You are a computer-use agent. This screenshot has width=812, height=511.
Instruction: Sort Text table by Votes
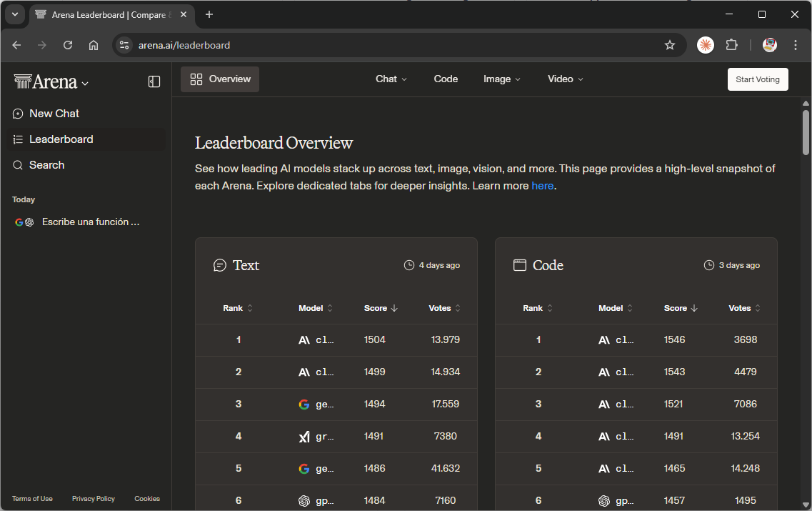(x=444, y=308)
